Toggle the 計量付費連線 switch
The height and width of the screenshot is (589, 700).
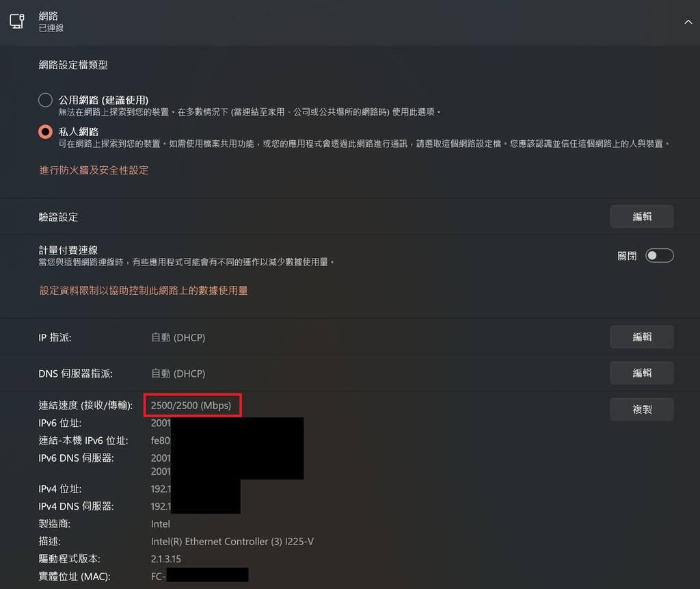click(x=660, y=256)
